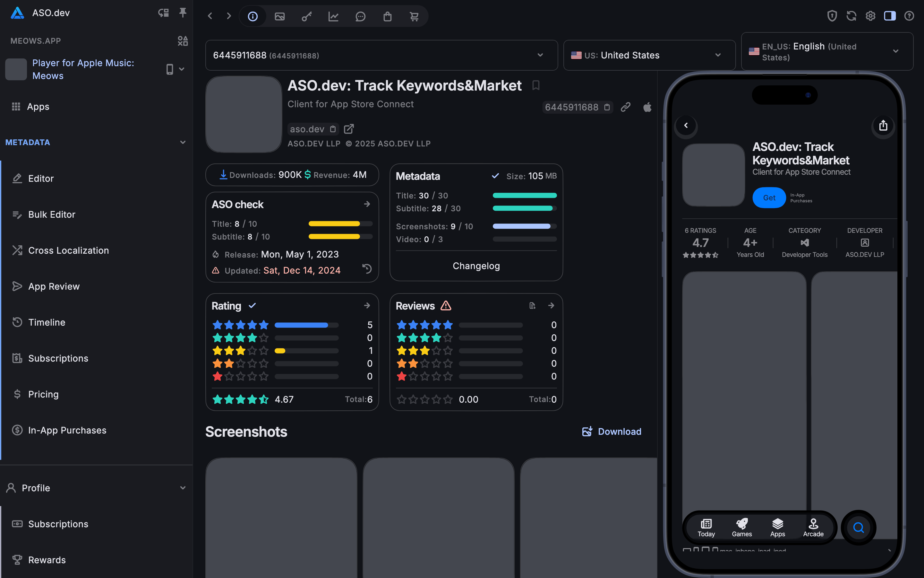Open Rating details arrow
924x578 pixels.
[x=367, y=305]
